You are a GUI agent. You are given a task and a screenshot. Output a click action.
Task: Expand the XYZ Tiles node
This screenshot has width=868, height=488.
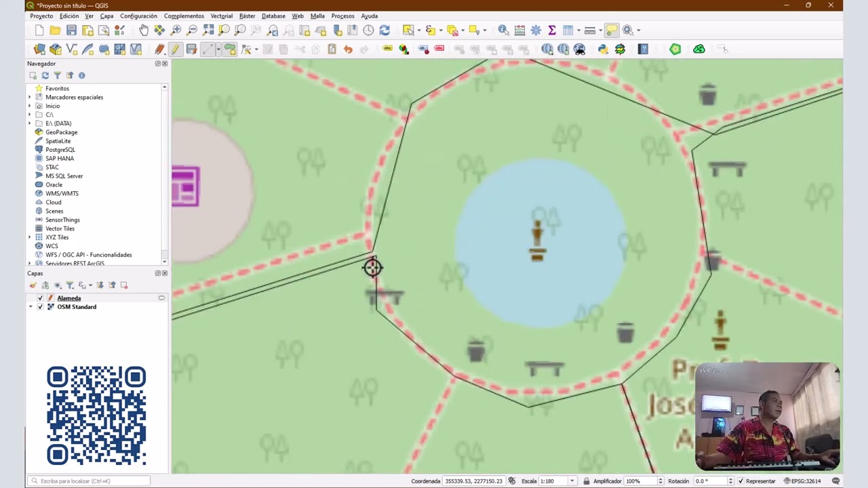coord(30,238)
